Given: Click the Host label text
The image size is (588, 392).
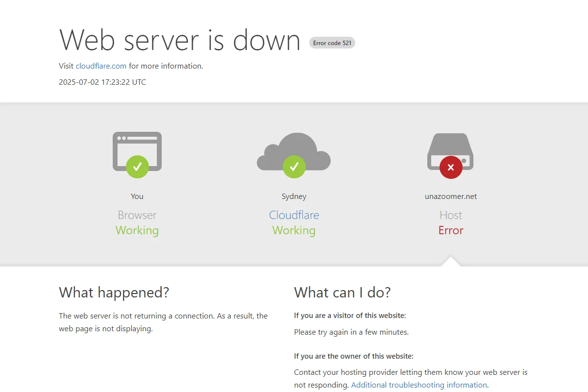Looking at the screenshot, I should click(451, 215).
